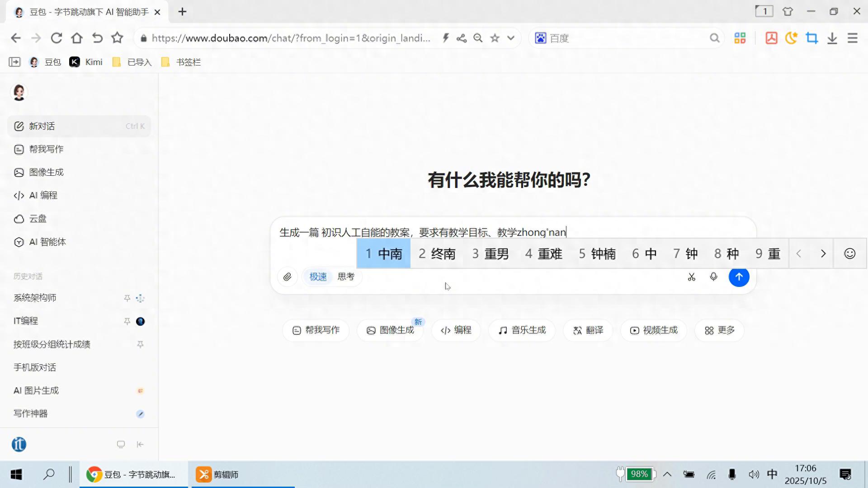Select candidate 1 中南 in IME bar

tap(383, 253)
